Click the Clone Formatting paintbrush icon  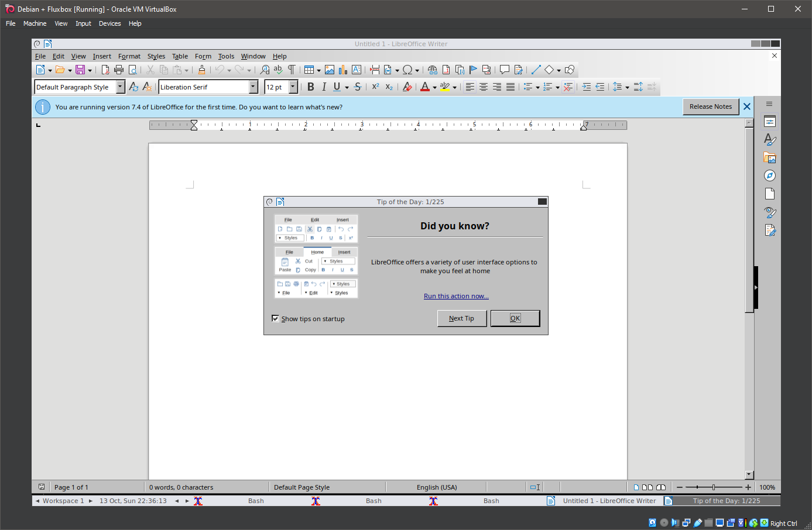click(202, 70)
